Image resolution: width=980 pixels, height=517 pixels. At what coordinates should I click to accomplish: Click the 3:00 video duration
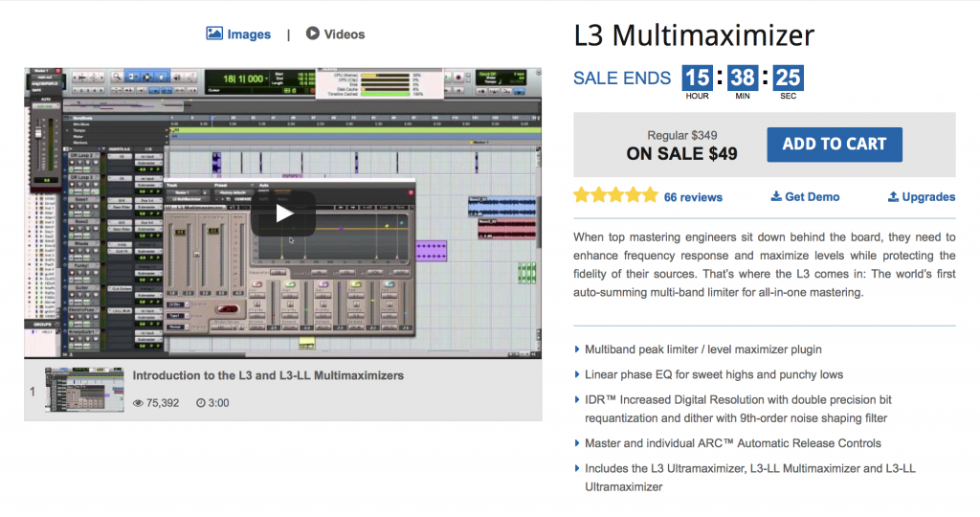click(212, 403)
